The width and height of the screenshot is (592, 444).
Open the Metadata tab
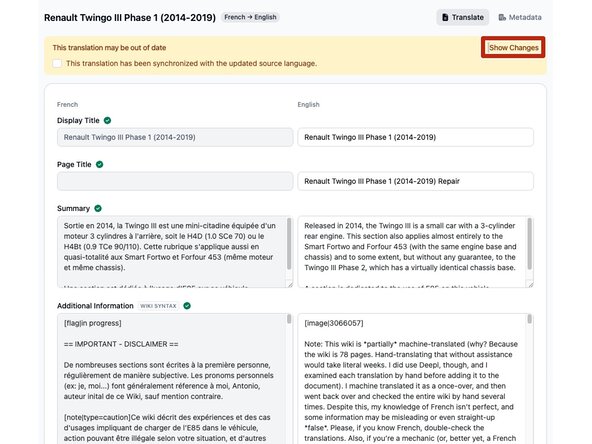click(520, 17)
